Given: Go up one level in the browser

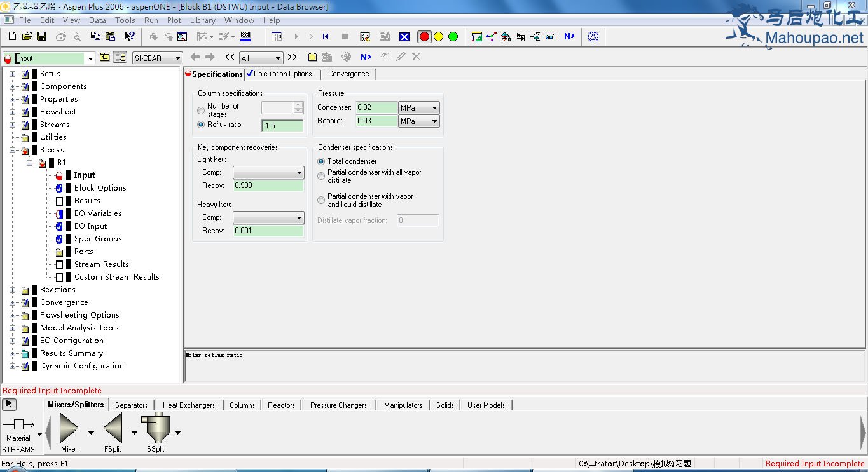Looking at the screenshot, I should coord(104,57).
